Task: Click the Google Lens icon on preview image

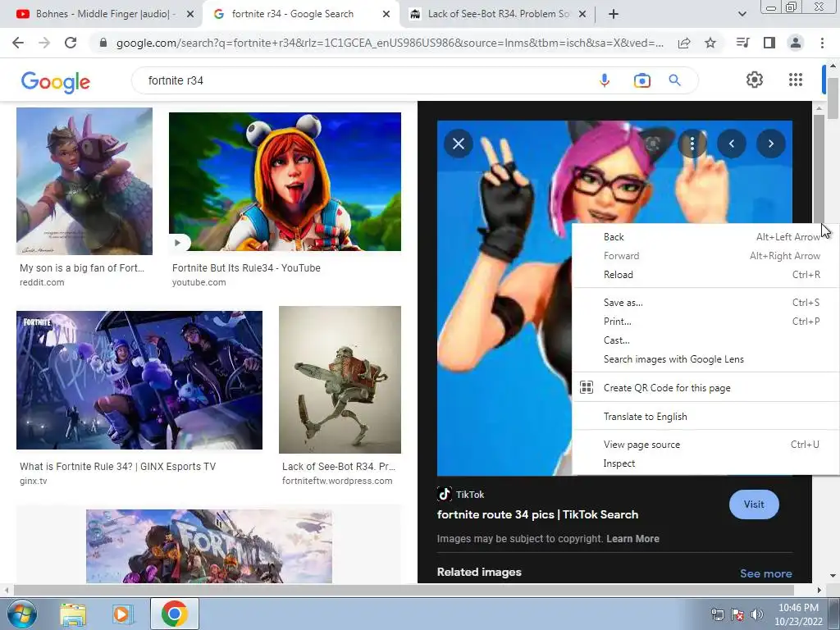Action: tap(652, 144)
